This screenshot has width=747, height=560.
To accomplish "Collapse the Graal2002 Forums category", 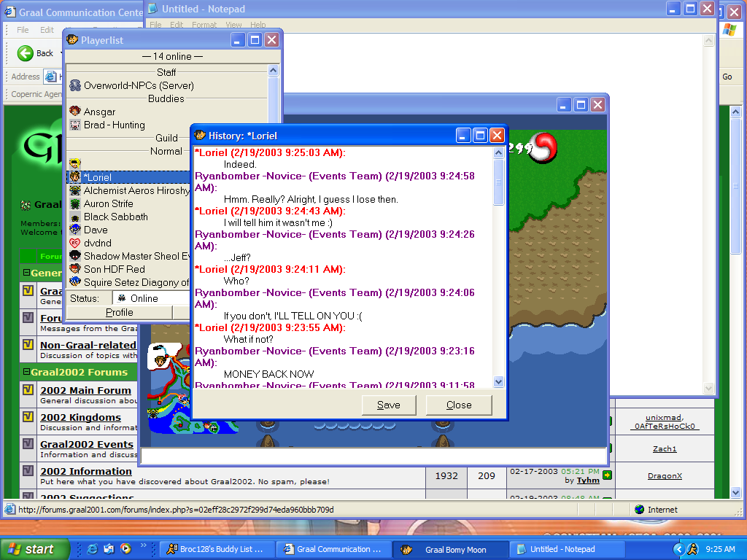I will (26, 372).
